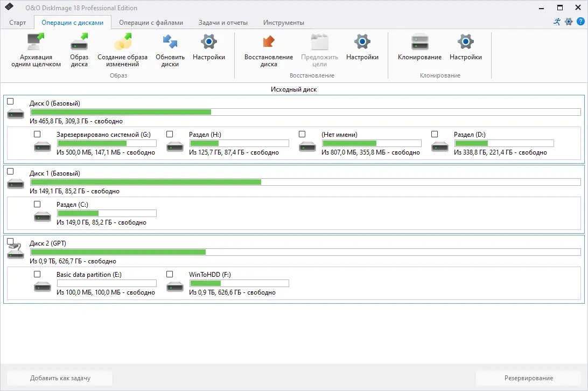Switch to the Старт tab
The width and height of the screenshot is (588, 391).
coord(18,23)
